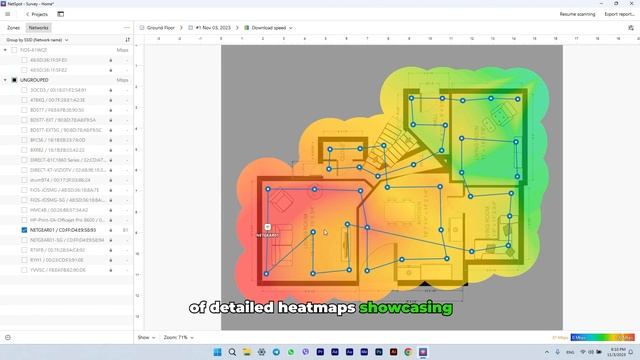This screenshot has height=360, width=640.
Task: Open Adobe Illustrator from taskbar
Action: click(393, 352)
